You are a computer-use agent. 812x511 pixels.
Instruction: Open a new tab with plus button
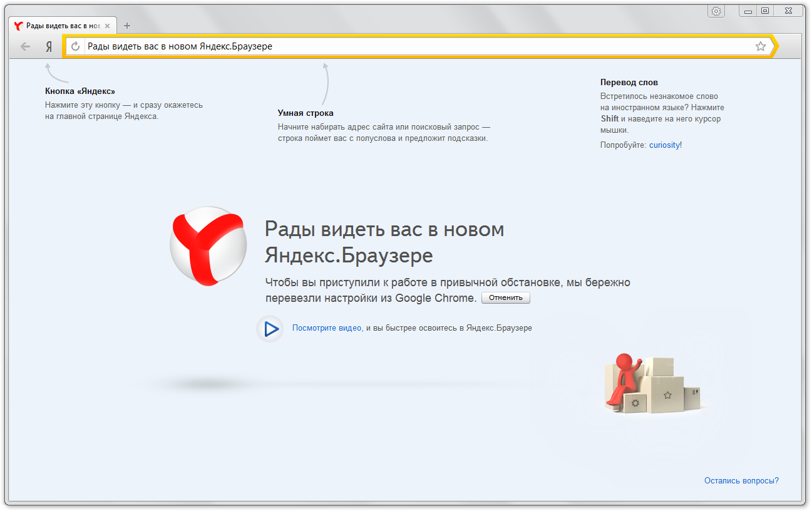pyautogui.click(x=127, y=26)
